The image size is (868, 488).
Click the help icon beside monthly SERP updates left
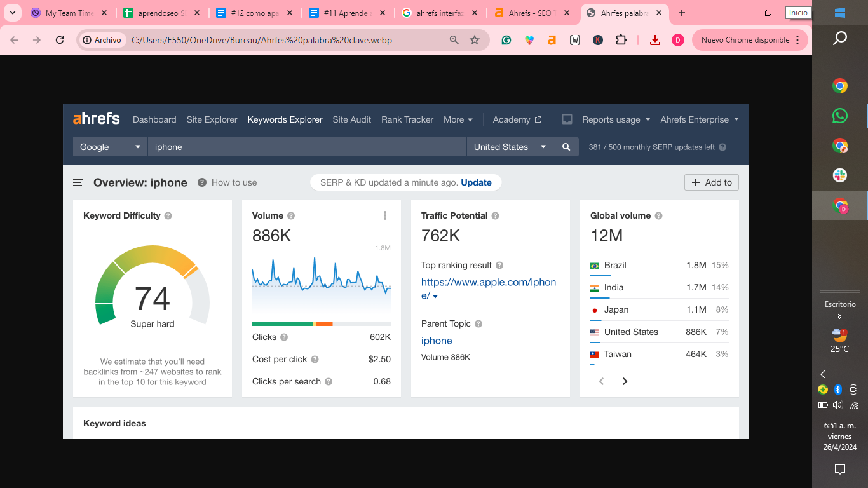click(x=722, y=147)
